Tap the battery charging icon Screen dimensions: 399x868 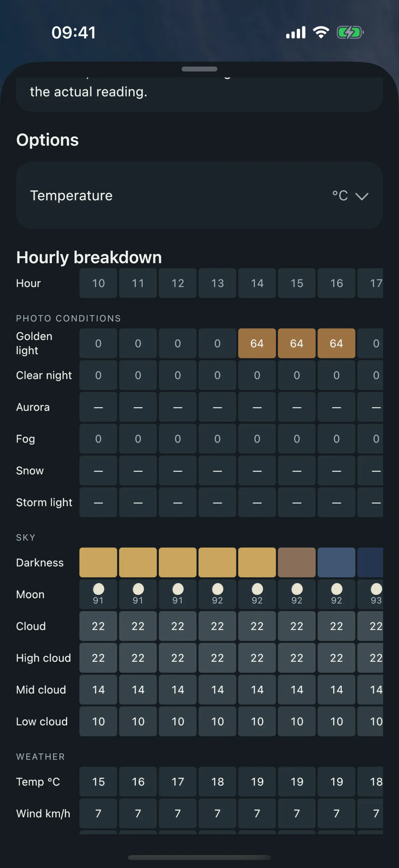tap(350, 33)
